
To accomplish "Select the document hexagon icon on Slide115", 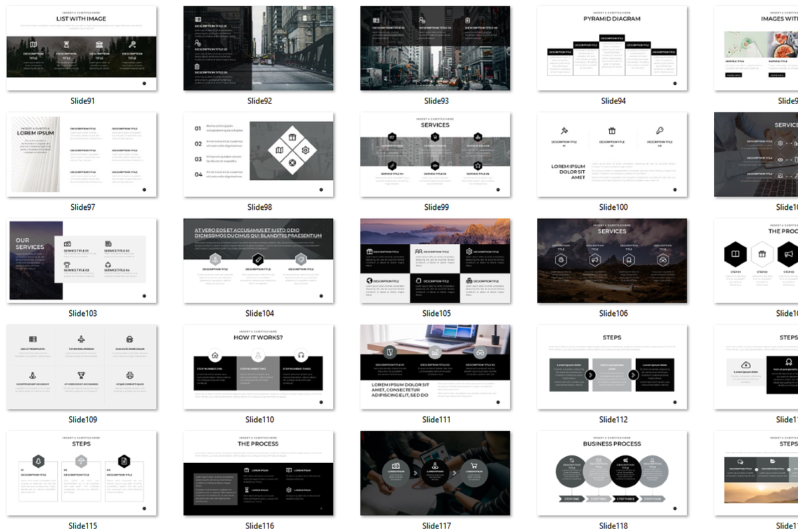I will [x=124, y=461].
